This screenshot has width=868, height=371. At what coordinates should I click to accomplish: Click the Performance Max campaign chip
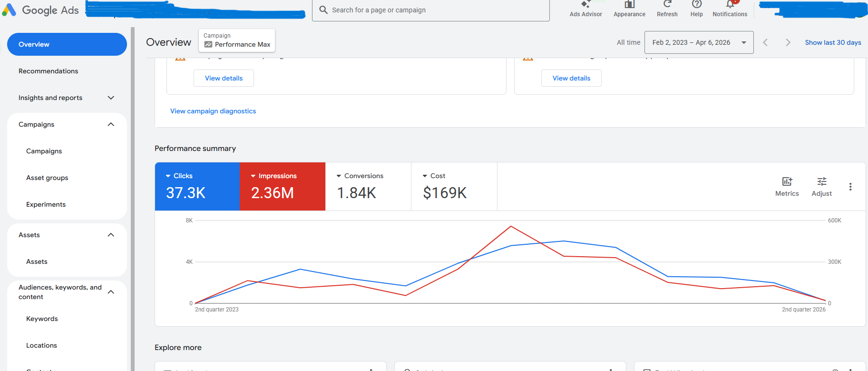[237, 40]
